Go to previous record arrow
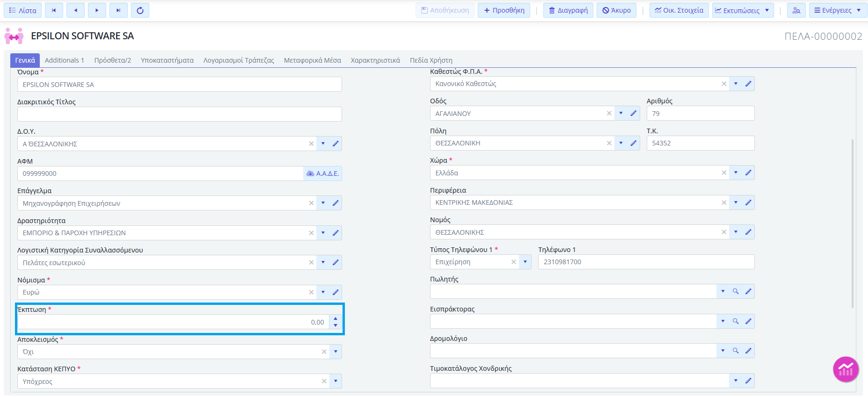This screenshot has height=397, width=868. tap(75, 10)
